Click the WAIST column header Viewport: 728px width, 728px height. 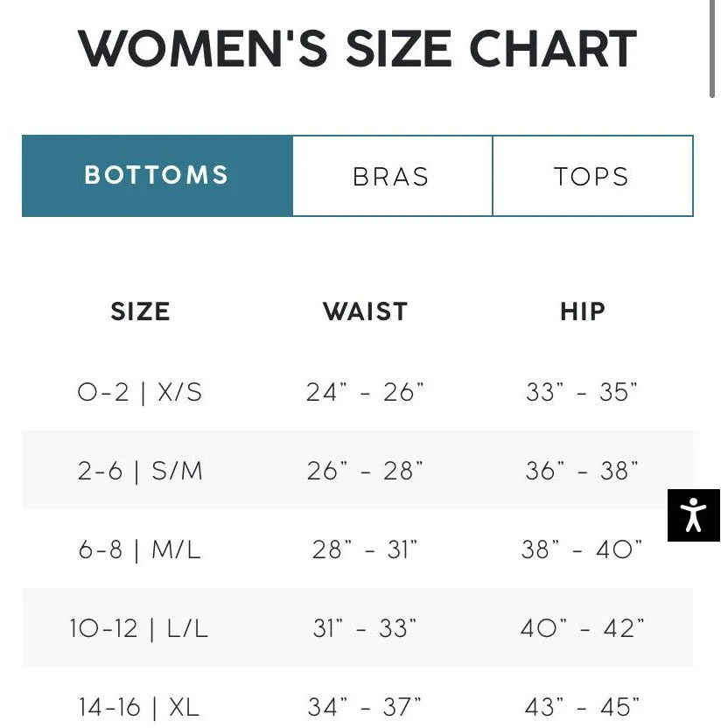tap(366, 311)
